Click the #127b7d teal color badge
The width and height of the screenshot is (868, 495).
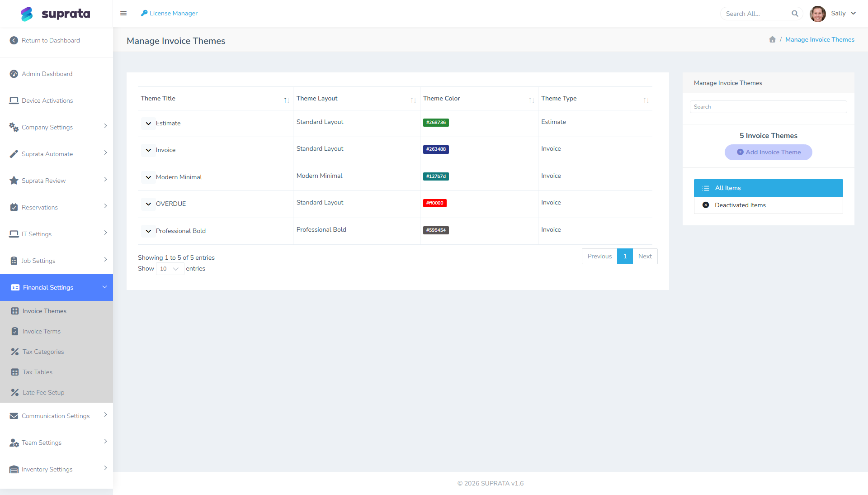point(436,176)
